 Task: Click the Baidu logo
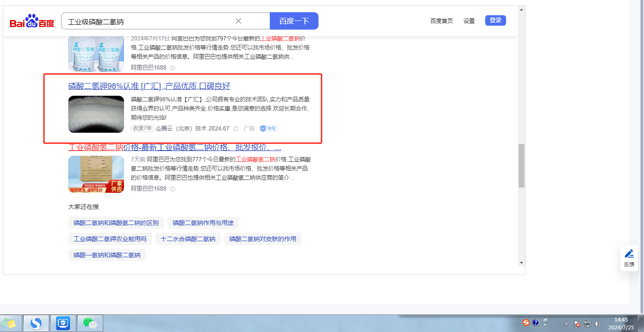click(32, 21)
